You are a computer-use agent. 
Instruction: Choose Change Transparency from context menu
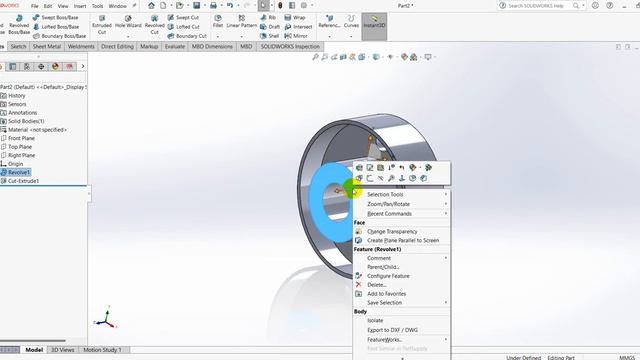(402, 231)
